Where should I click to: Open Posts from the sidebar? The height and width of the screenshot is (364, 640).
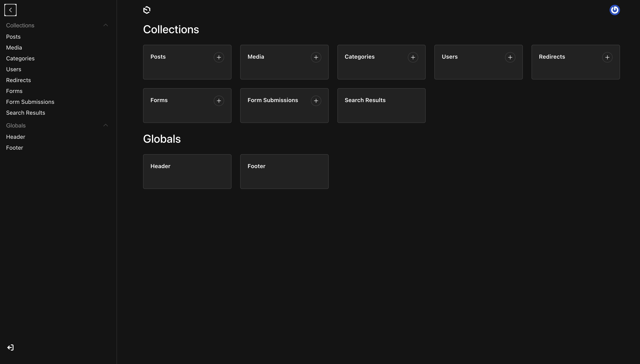pos(13,36)
